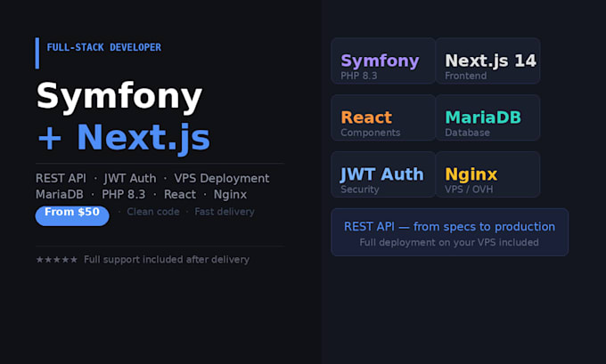Click 'JWT Auth' in the feature list
The width and height of the screenshot is (606, 364).
[x=130, y=178]
